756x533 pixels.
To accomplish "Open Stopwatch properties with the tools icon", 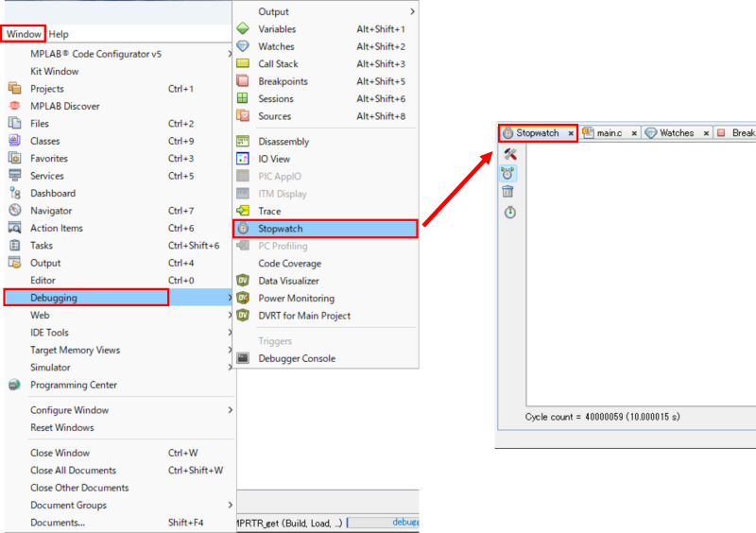I will [510, 154].
